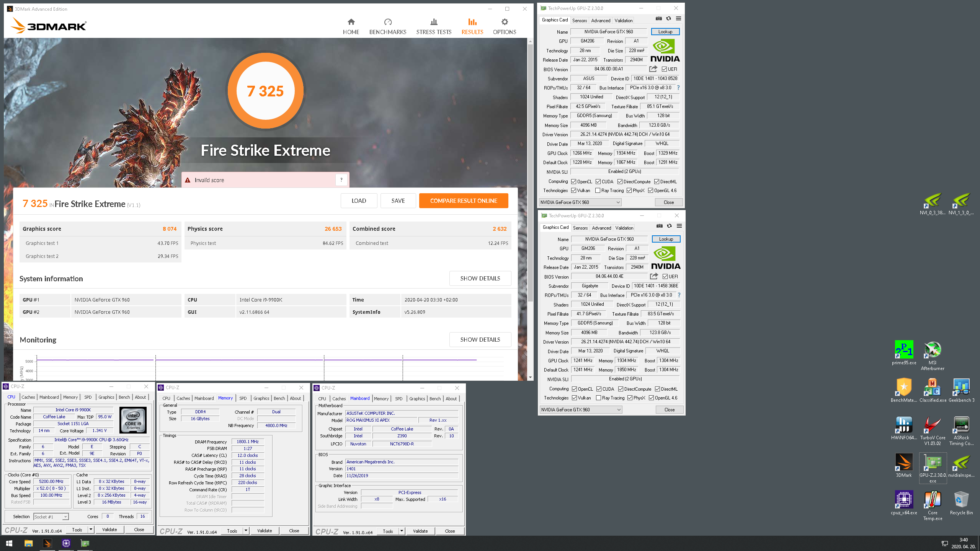The width and height of the screenshot is (980, 551).
Task: Switch to Validation tab in top GPU-Z
Action: click(x=623, y=21)
